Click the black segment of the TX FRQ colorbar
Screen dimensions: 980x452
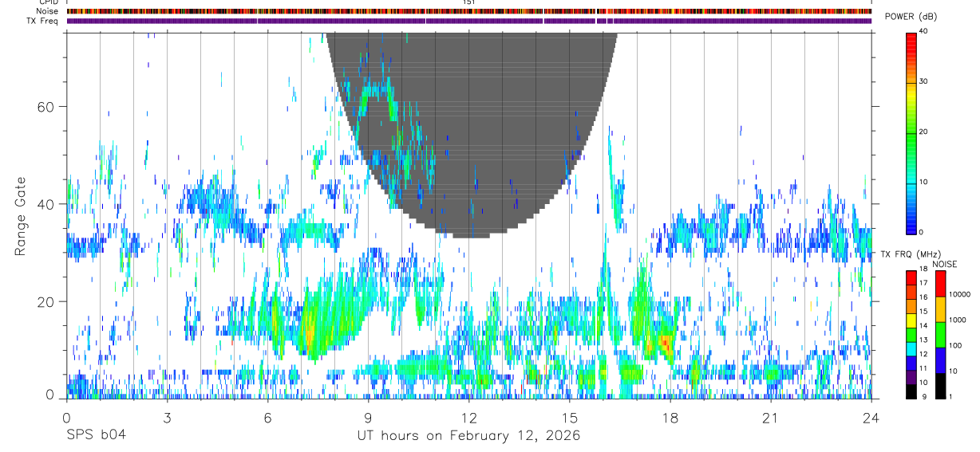(911, 391)
